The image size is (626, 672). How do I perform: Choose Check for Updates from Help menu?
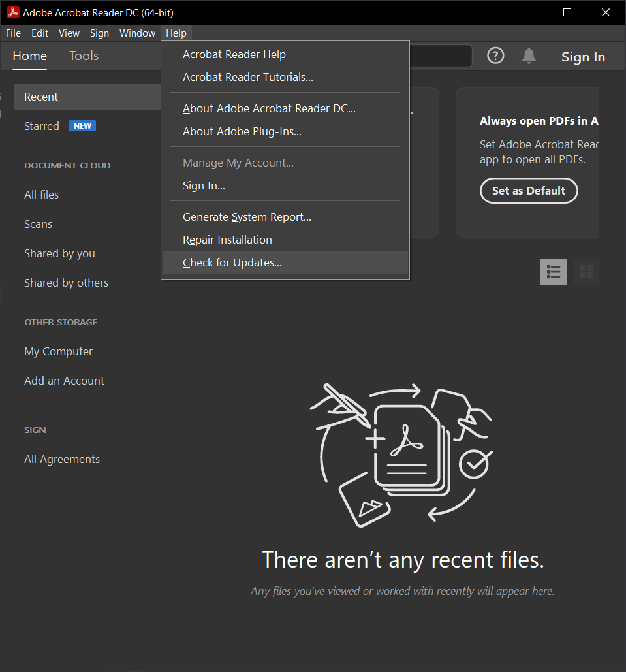(232, 262)
